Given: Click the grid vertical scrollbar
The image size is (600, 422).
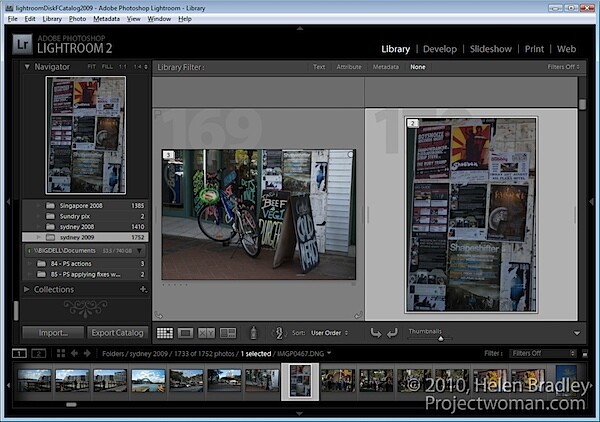Looking at the screenshot, I should (x=582, y=104).
